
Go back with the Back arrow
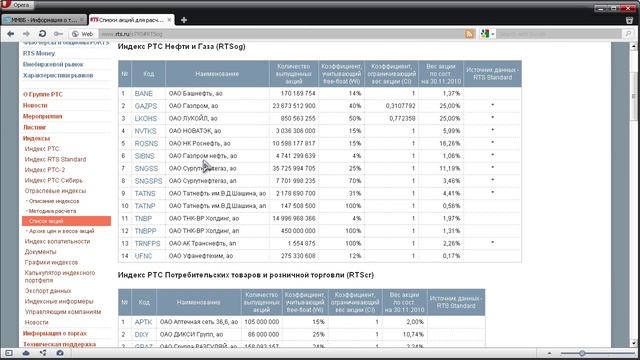(11, 34)
